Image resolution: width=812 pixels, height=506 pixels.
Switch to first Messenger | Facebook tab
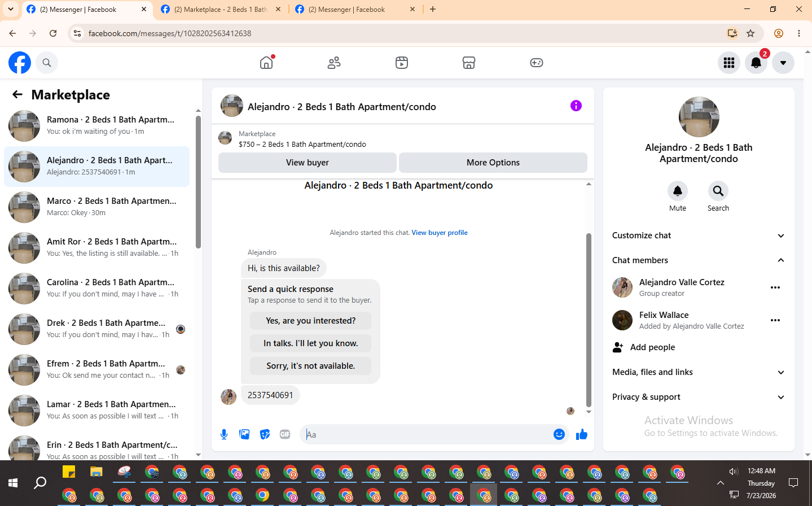click(86, 10)
